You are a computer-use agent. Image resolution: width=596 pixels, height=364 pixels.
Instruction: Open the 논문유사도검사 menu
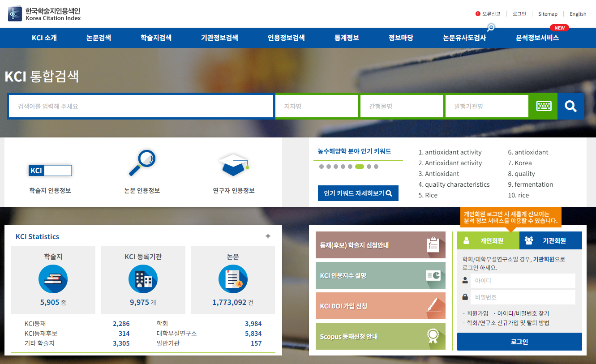point(464,38)
